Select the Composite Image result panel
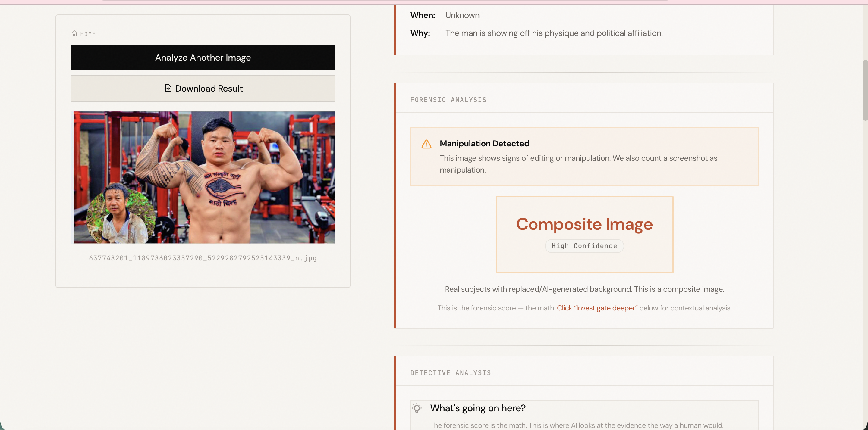The image size is (868, 430). (584, 234)
